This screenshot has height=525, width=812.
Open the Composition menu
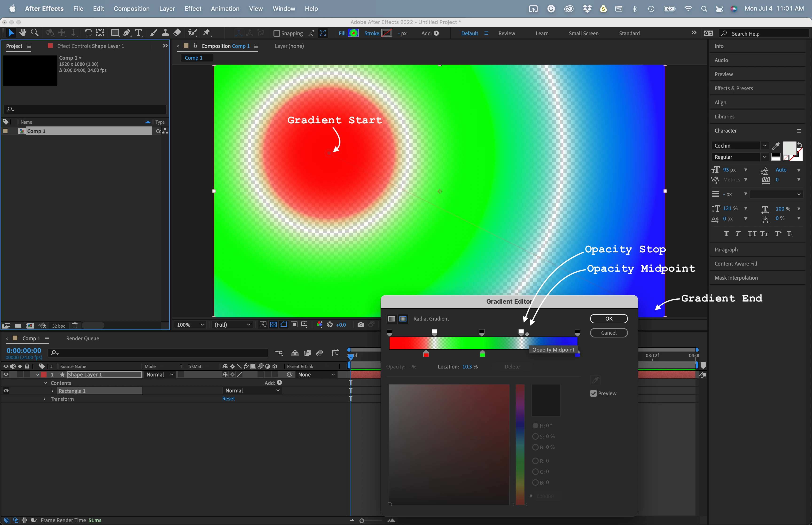[132, 8]
